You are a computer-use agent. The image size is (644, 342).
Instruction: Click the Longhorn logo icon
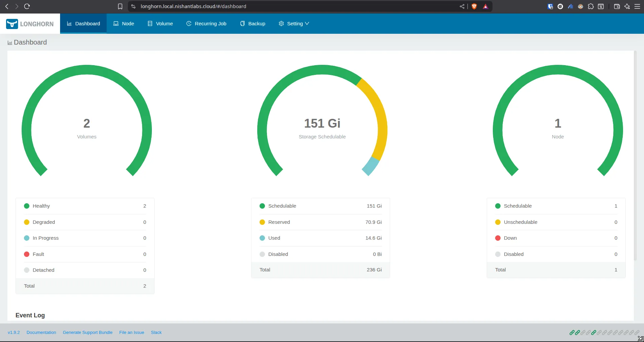point(12,24)
